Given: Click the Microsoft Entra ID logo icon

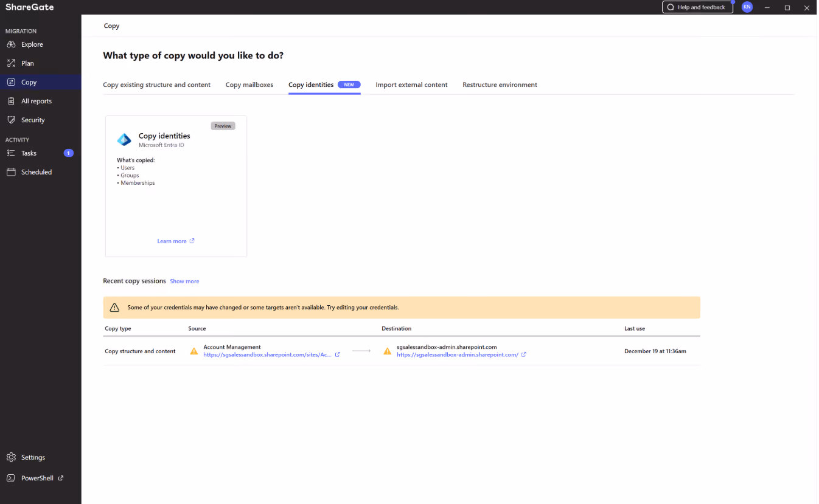Looking at the screenshot, I should pos(124,140).
